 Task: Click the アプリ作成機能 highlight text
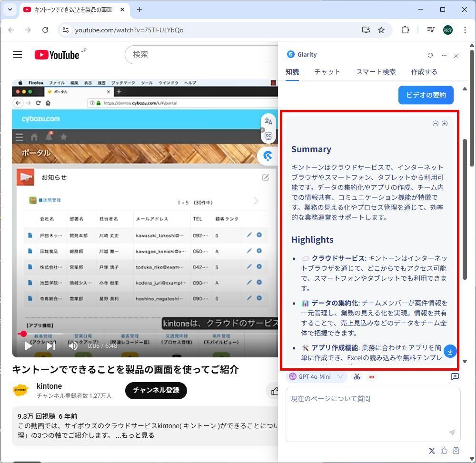(335, 348)
